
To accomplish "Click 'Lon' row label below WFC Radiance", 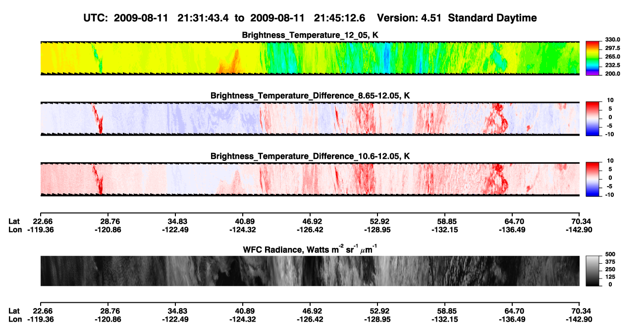I will 15,319.
